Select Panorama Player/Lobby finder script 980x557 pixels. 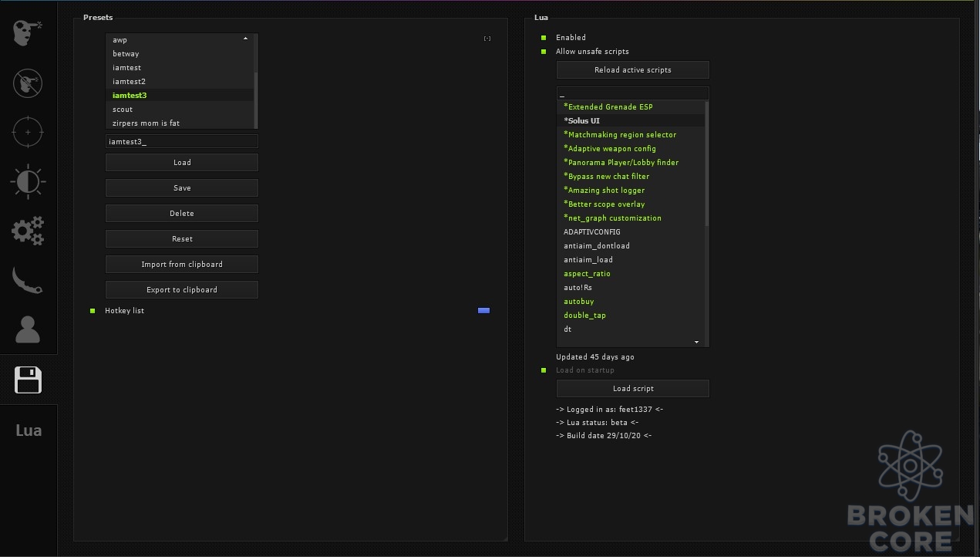point(630,163)
